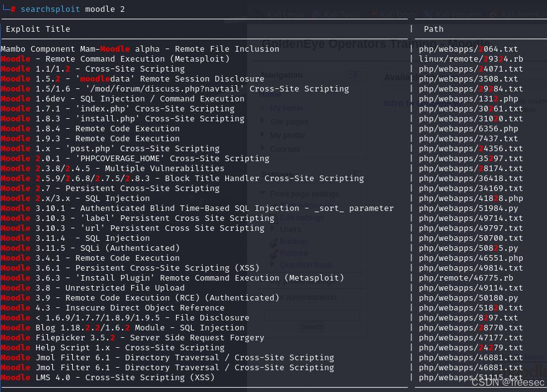Viewport: 547px width, 392px height.
Task: Select 'Moodle 3.11.4 - SQL Injection' title
Action: pos(75,238)
